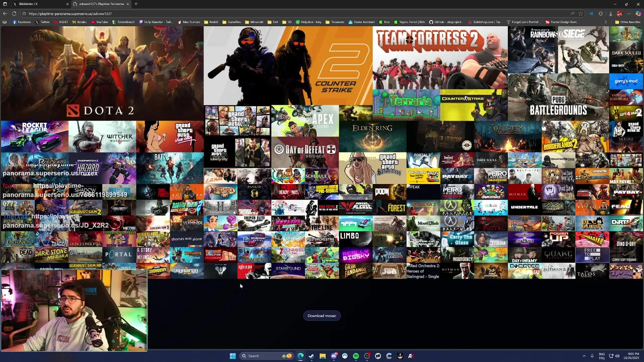Select the Team Fortress 2 tile

click(440, 58)
